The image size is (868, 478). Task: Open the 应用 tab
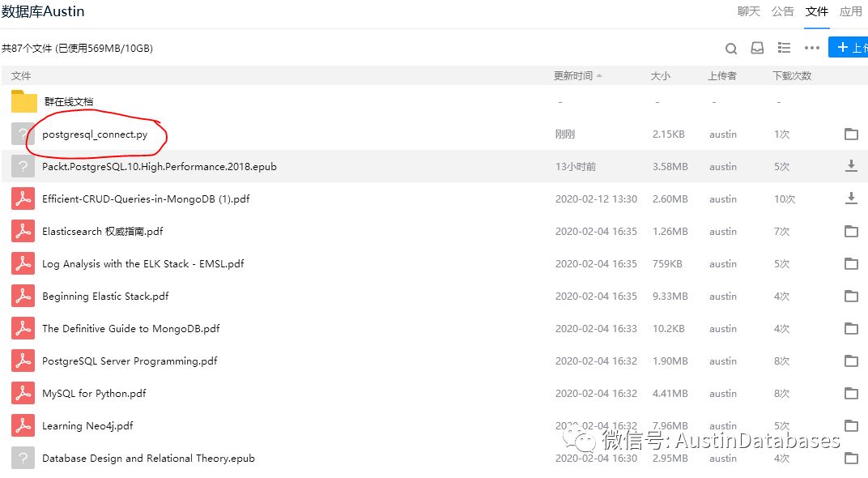pyautogui.click(x=851, y=11)
